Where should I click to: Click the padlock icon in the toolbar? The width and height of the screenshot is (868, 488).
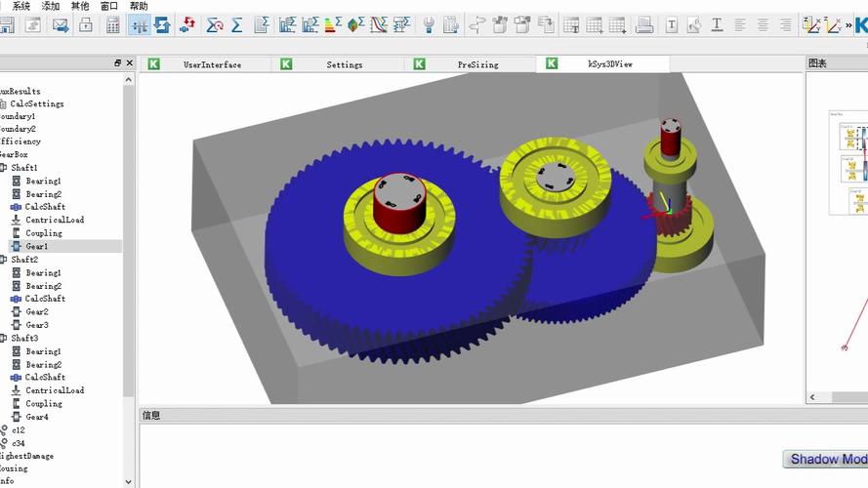tap(86, 24)
